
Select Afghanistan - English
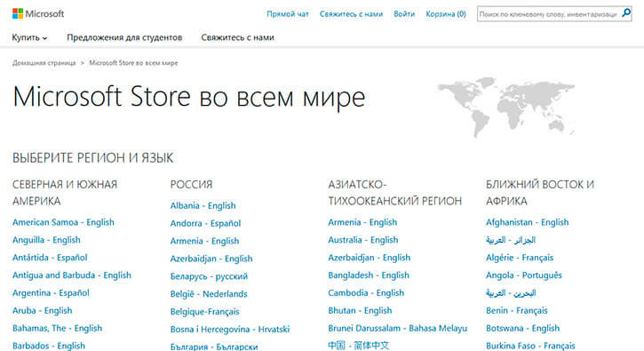tap(528, 222)
